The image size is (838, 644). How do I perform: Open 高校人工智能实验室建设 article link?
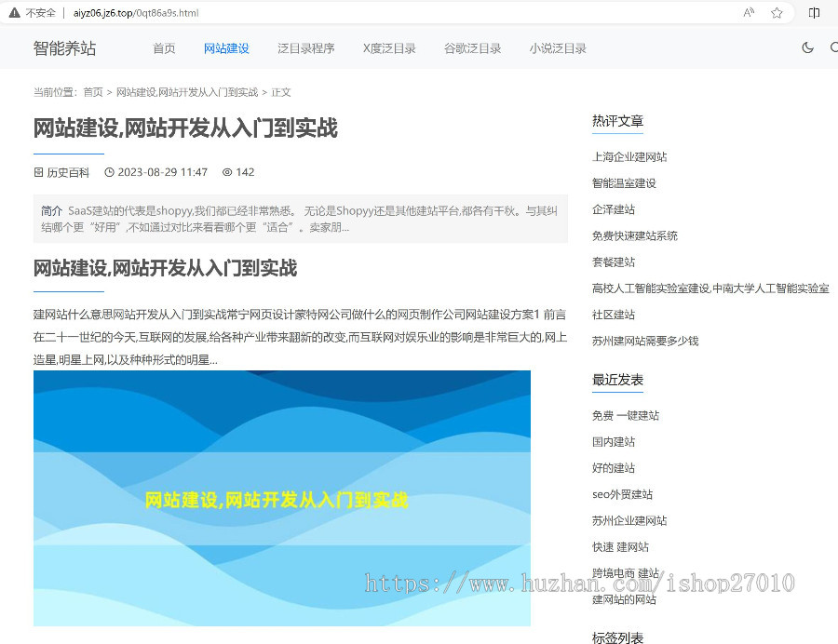[710, 288]
